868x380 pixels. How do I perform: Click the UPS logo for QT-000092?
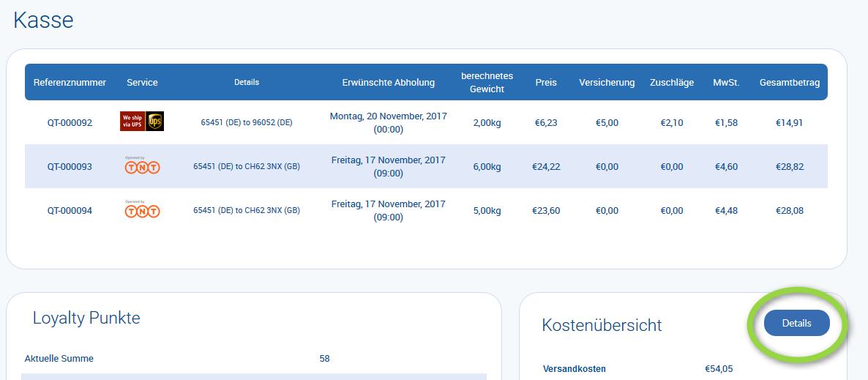tap(142, 122)
